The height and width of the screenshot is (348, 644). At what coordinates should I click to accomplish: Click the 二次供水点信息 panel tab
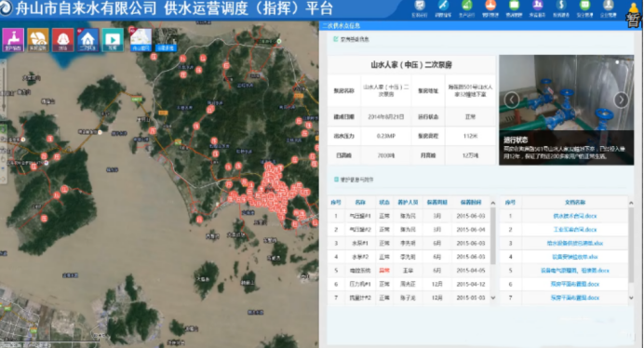(342, 25)
